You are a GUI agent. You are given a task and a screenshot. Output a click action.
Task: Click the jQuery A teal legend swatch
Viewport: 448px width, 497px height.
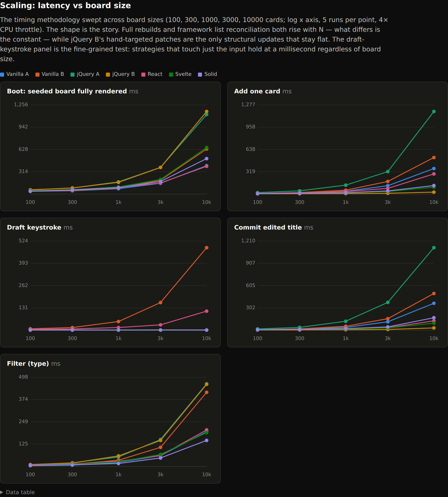coord(72,75)
